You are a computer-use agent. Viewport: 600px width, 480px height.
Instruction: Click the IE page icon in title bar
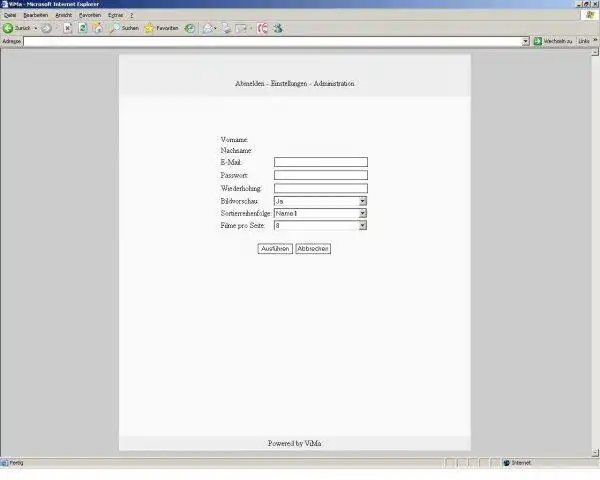pyautogui.click(x=5, y=4)
